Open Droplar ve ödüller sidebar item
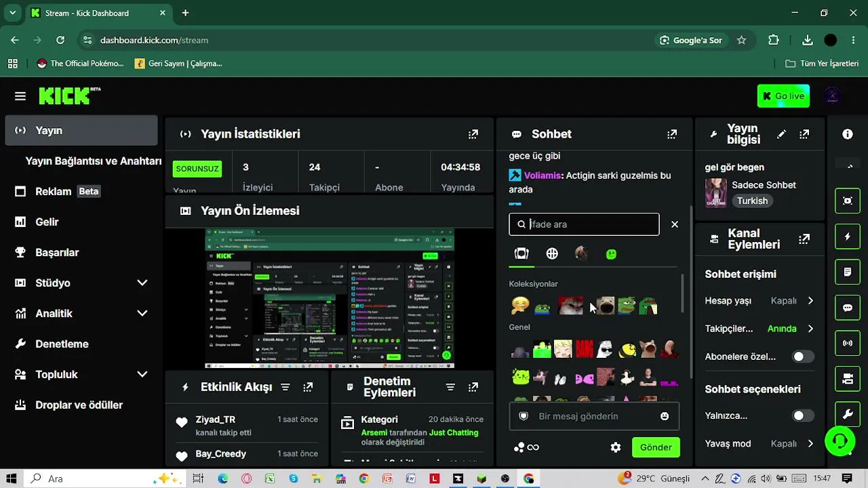Screen dimensions: 868x488 [81, 405]
